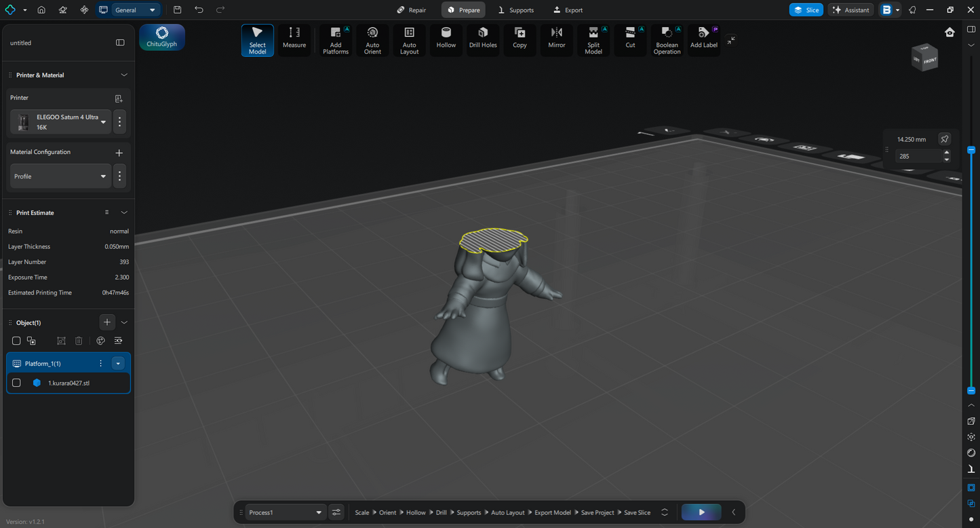The height and width of the screenshot is (528, 980).
Task: Switch to the Supports tab
Action: tap(515, 10)
